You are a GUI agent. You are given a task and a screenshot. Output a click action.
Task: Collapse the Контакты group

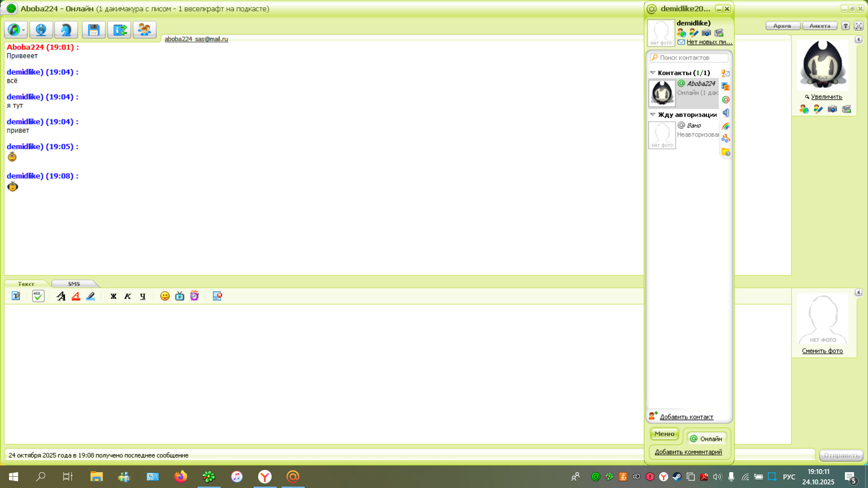pos(652,73)
